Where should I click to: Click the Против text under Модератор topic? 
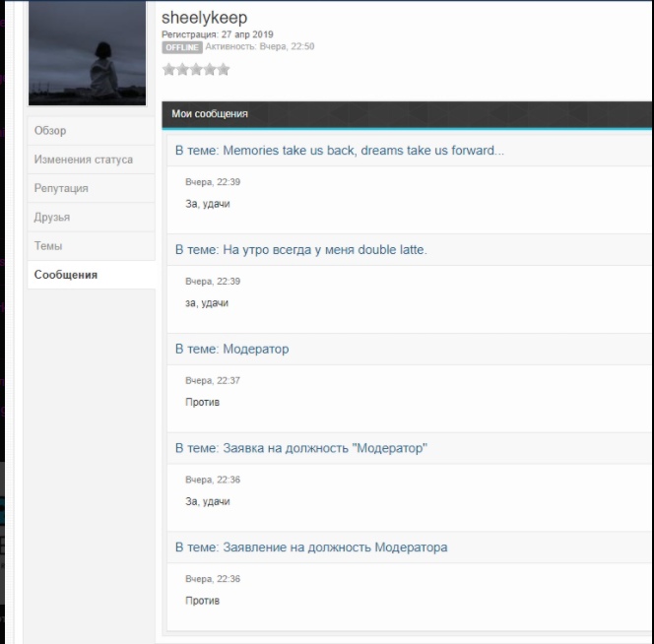point(202,402)
